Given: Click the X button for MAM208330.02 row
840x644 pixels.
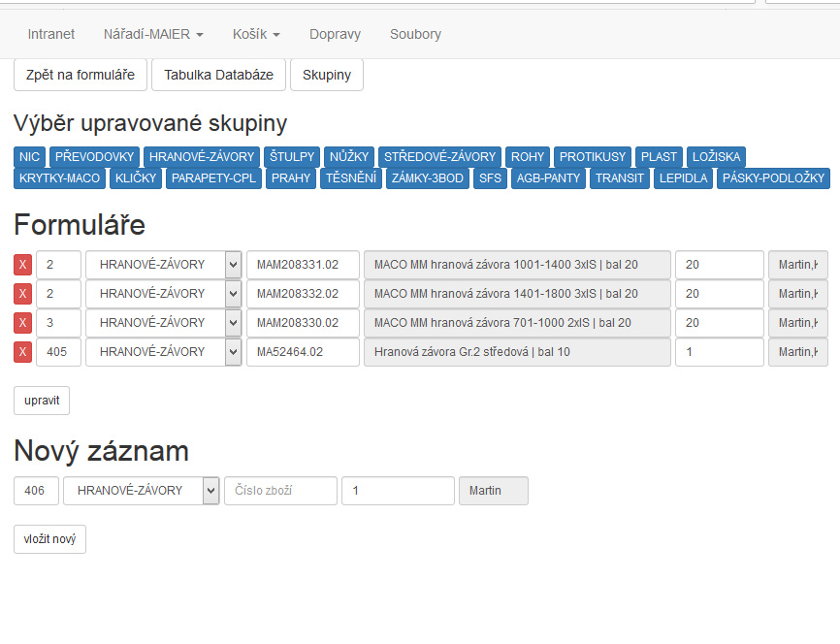Looking at the screenshot, I should [22, 323].
